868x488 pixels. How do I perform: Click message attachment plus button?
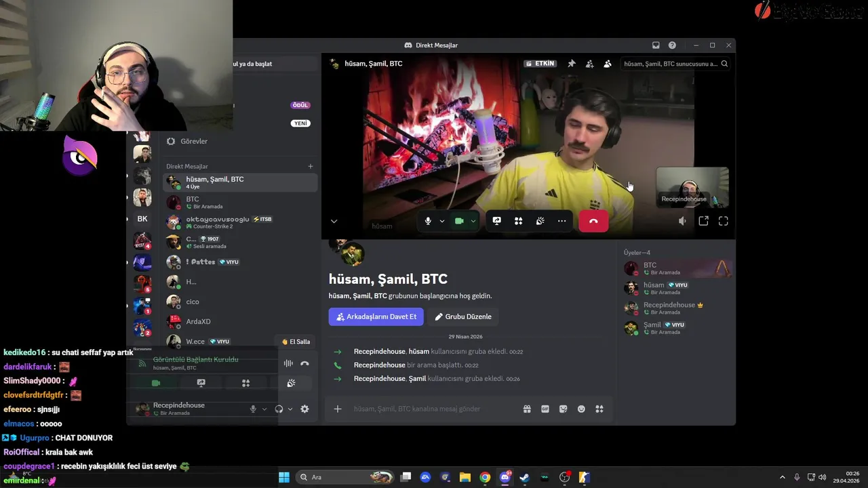coord(338,409)
